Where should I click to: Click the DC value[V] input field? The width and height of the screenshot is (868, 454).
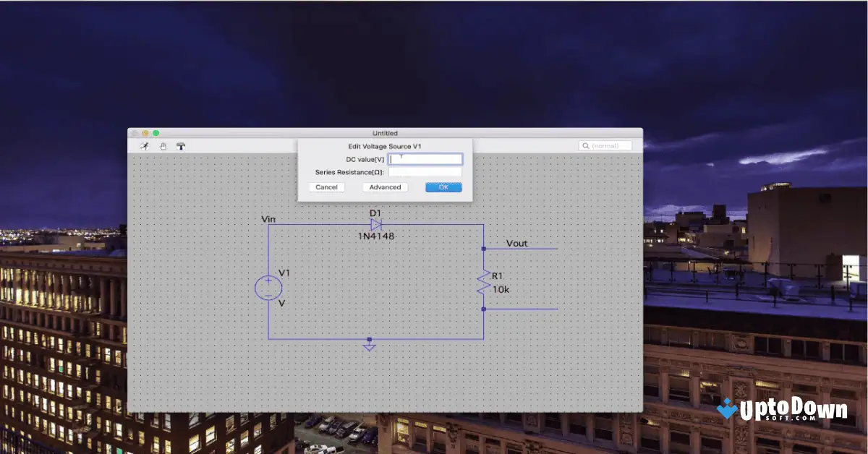[x=425, y=158]
